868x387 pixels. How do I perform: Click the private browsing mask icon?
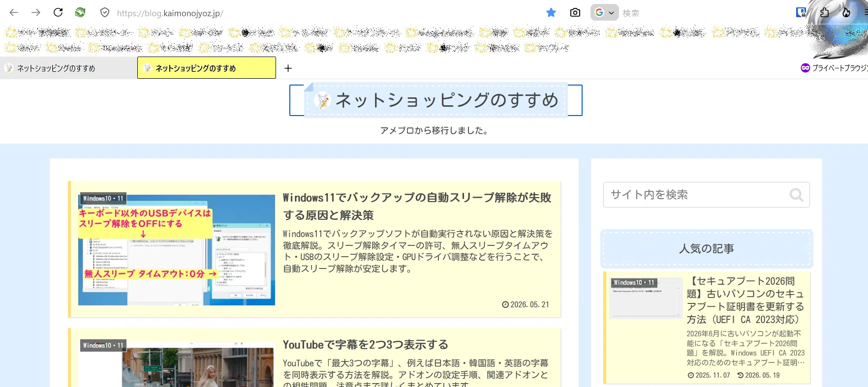click(x=805, y=68)
